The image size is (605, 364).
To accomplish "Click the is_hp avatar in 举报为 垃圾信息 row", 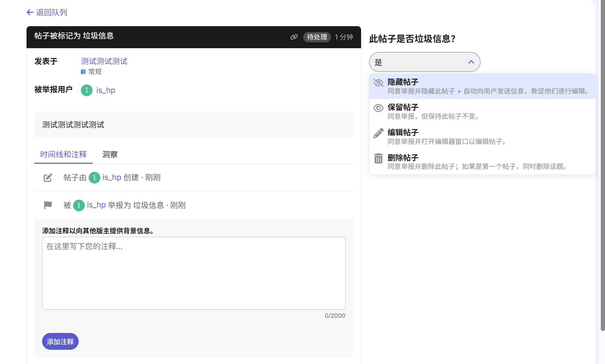I will 79,205.
